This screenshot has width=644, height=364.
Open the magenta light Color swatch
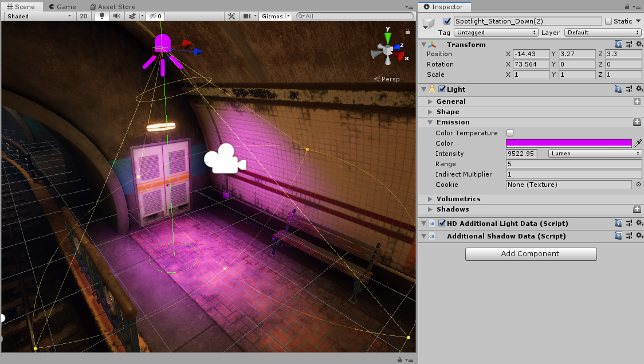[x=568, y=143]
